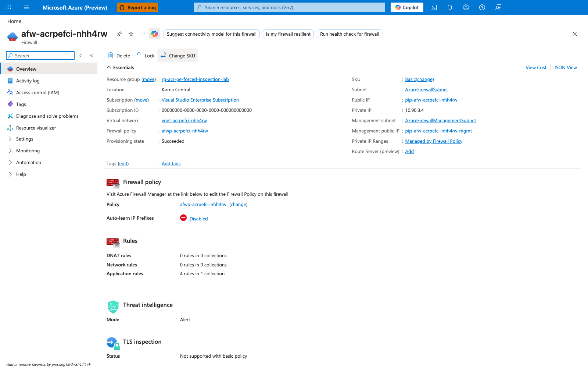Click edit link next to Tags
Screen dimensions: 588x368
(x=123, y=163)
